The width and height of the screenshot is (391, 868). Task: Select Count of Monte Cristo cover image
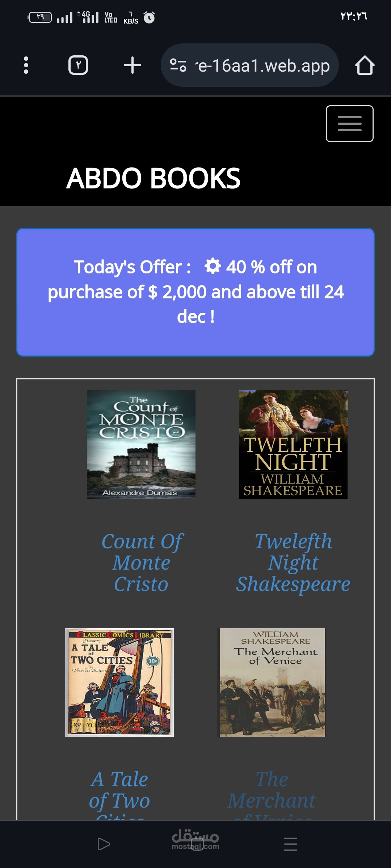pos(141,444)
